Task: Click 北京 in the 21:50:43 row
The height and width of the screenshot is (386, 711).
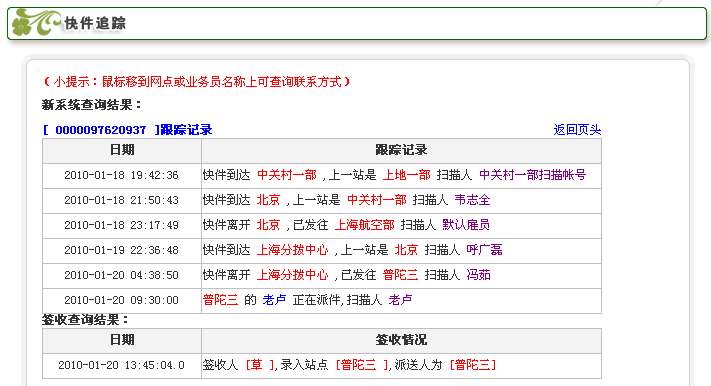Action: (x=268, y=200)
